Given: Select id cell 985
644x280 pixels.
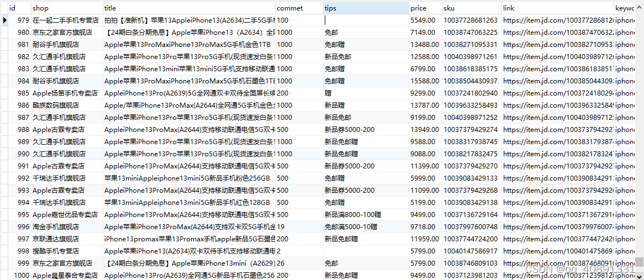Looking at the screenshot, I should 19,93.
